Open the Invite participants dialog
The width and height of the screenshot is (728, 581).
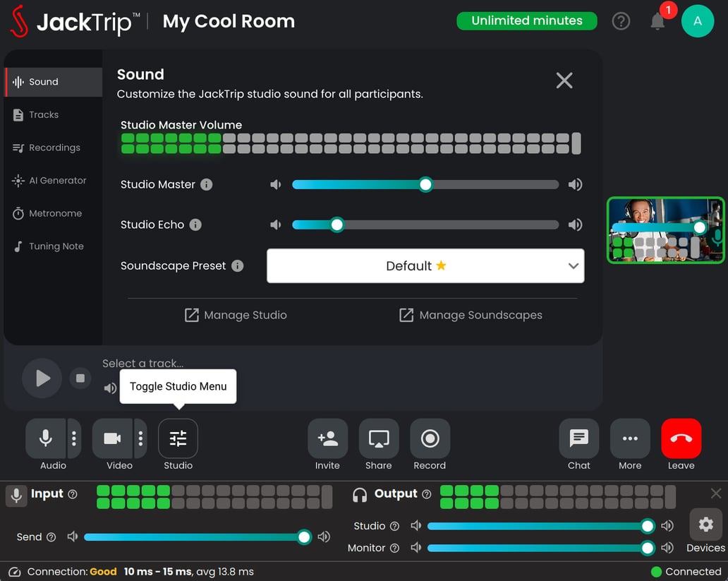coord(327,438)
